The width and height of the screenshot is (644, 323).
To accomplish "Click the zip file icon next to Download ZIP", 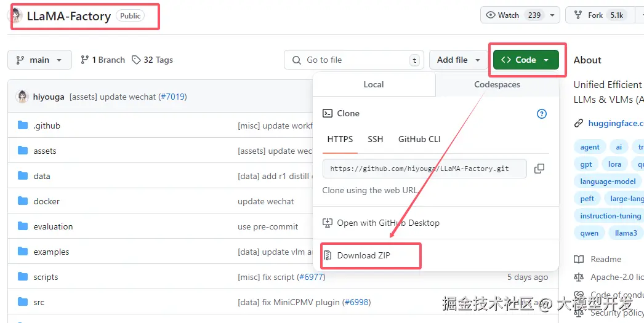I will (328, 255).
